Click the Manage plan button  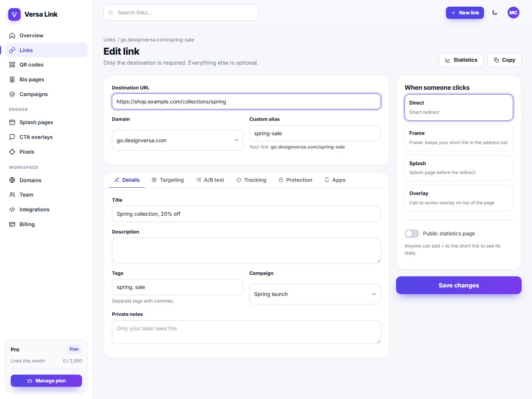point(46,381)
